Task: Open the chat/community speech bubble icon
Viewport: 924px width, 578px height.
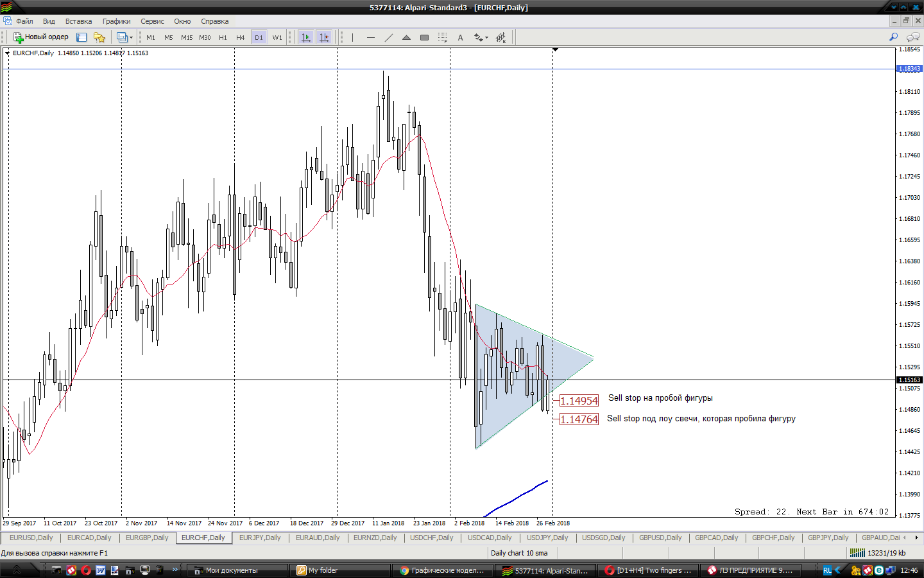Action: 912,37
